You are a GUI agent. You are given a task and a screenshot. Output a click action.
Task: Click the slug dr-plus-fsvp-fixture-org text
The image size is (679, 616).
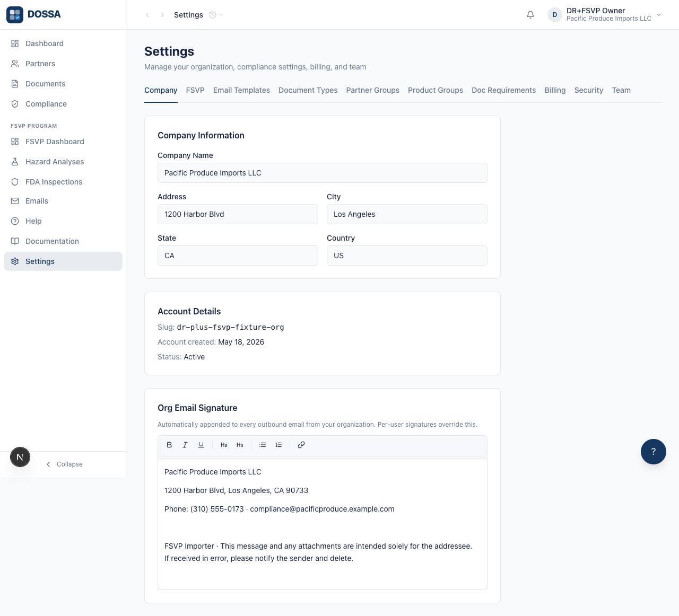tap(230, 327)
